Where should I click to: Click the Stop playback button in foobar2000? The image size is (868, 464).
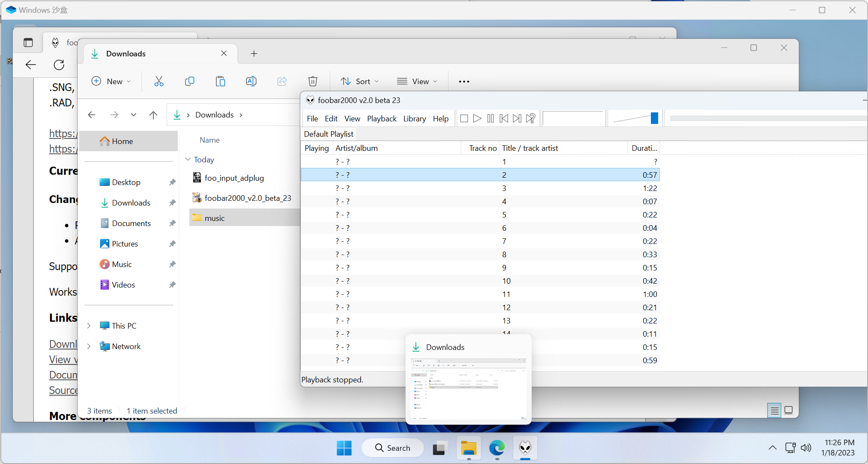pos(464,118)
